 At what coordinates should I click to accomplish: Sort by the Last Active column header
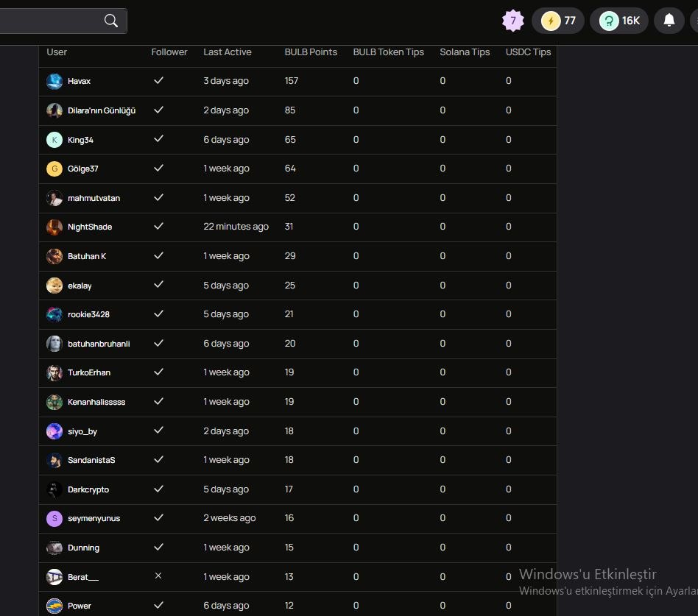[228, 52]
